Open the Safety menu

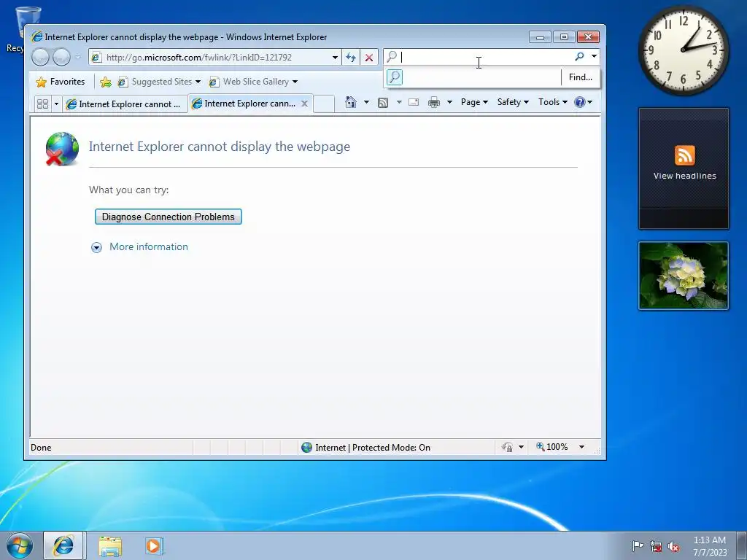(513, 102)
